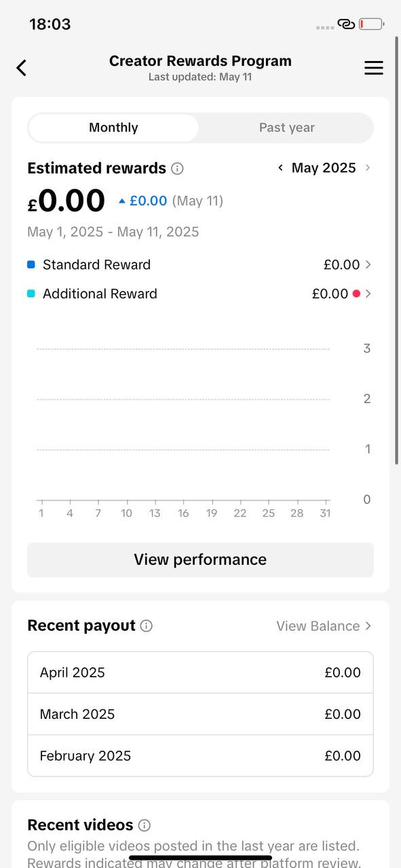Open the hamburger menu icon
The height and width of the screenshot is (868, 401).
tap(374, 68)
